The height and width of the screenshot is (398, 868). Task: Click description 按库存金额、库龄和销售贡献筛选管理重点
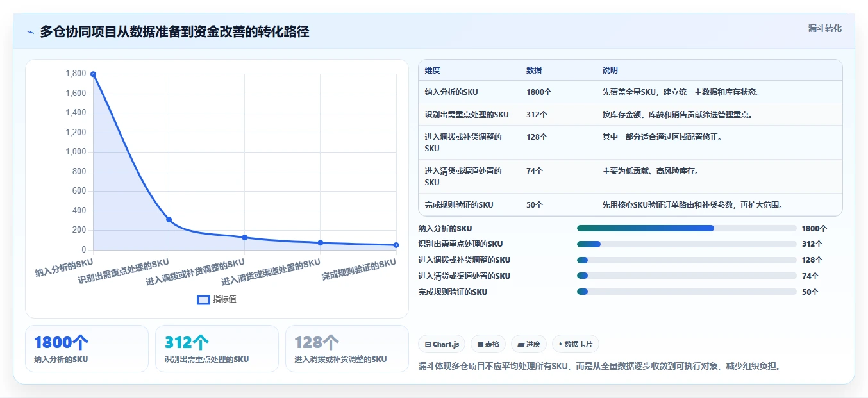(x=677, y=115)
